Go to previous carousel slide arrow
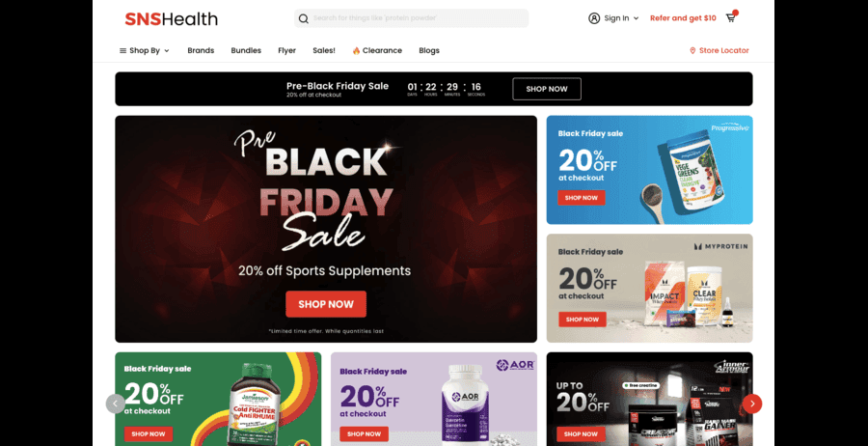The width and height of the screenshot is (868, 446). (115, 404)
